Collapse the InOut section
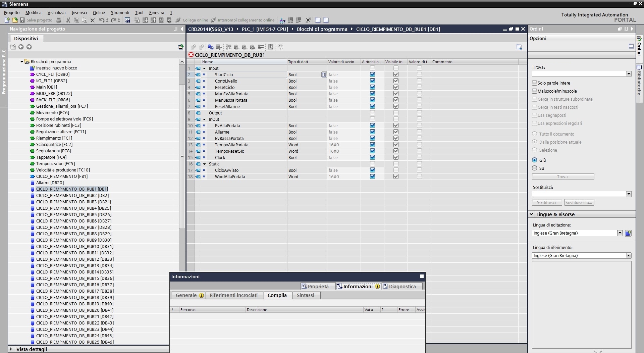This screenshot has width=644, height=353. coord(204,119)
